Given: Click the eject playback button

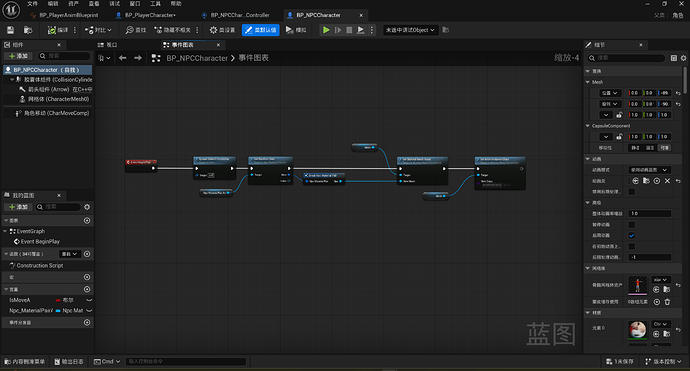Looking at the screenshot, I should (x=360, y=30).
